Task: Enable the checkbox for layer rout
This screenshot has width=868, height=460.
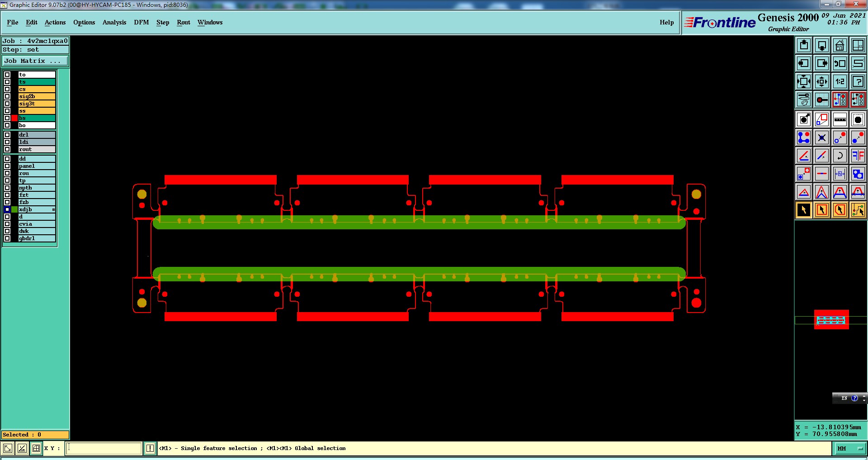Action: click(x=7, y=149)
